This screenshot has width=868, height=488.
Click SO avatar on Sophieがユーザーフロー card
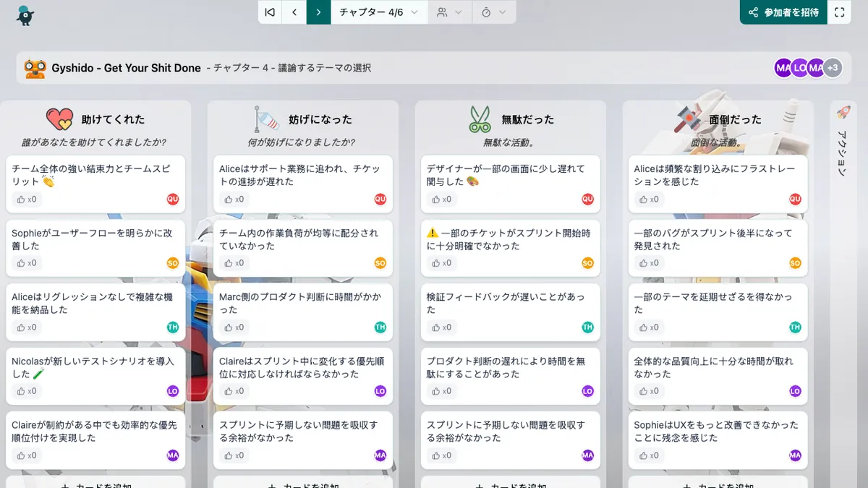172,263
